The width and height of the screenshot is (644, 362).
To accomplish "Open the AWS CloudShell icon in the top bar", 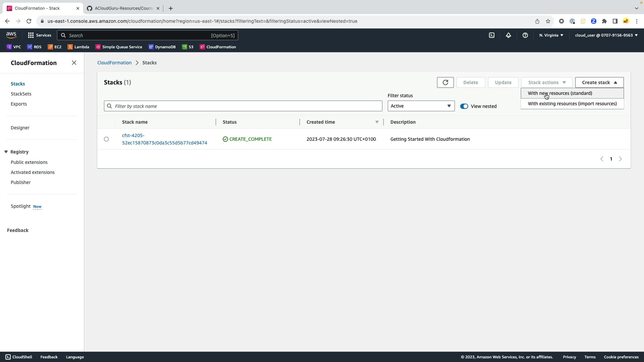I will click(x=491, y=35).
